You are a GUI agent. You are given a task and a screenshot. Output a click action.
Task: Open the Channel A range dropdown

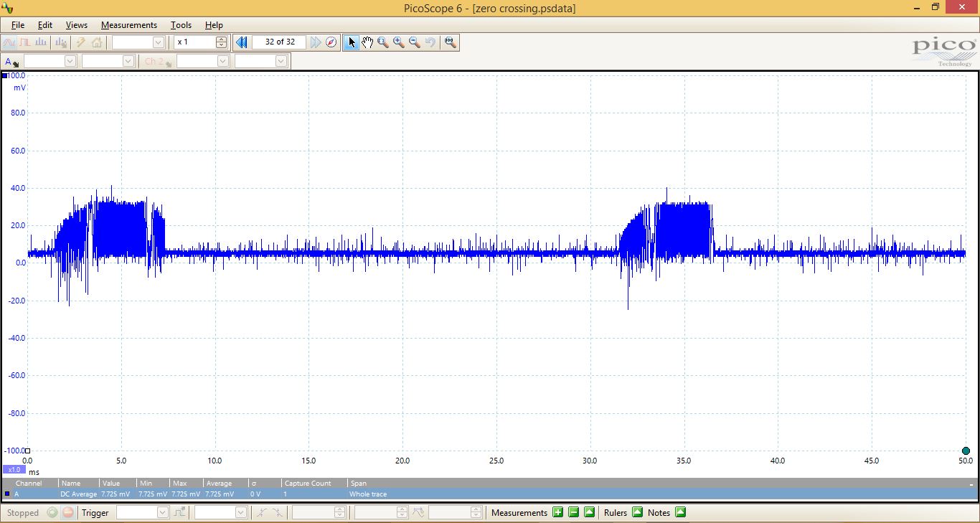point(70,62)
